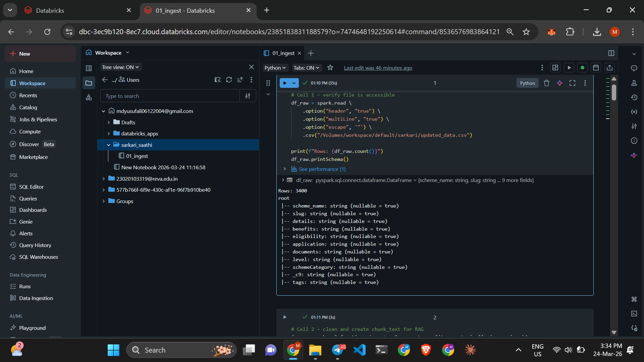Select the 01_ingest notebook tab
Screen dimensions: 644x362
tap(283, 53)
